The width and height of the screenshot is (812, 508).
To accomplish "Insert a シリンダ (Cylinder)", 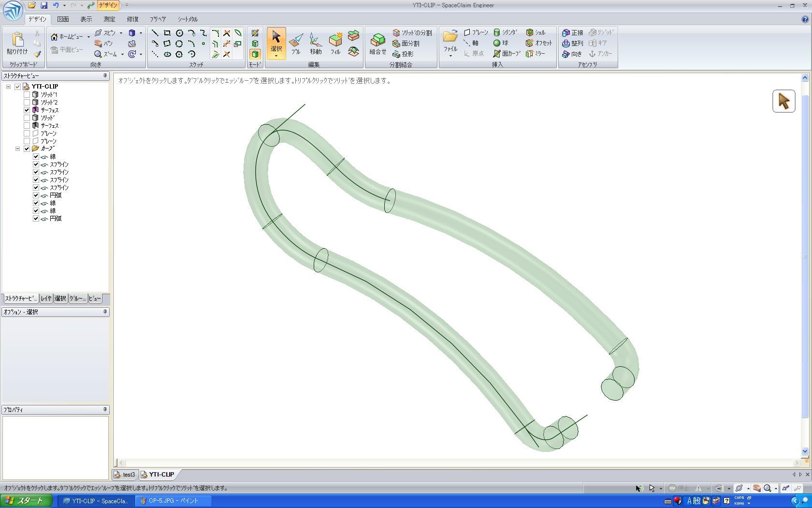I will 506,32.
